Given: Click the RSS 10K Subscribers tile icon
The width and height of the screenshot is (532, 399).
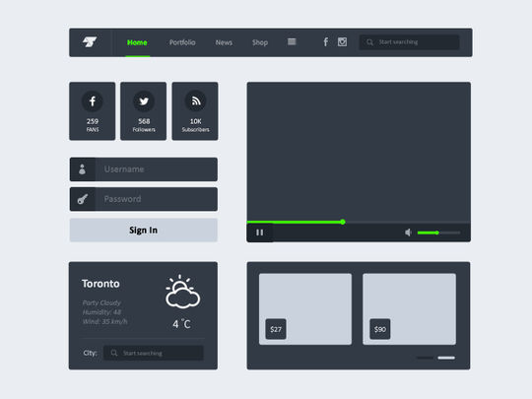Looking at the screenshot, I should (x=195, y=101).
